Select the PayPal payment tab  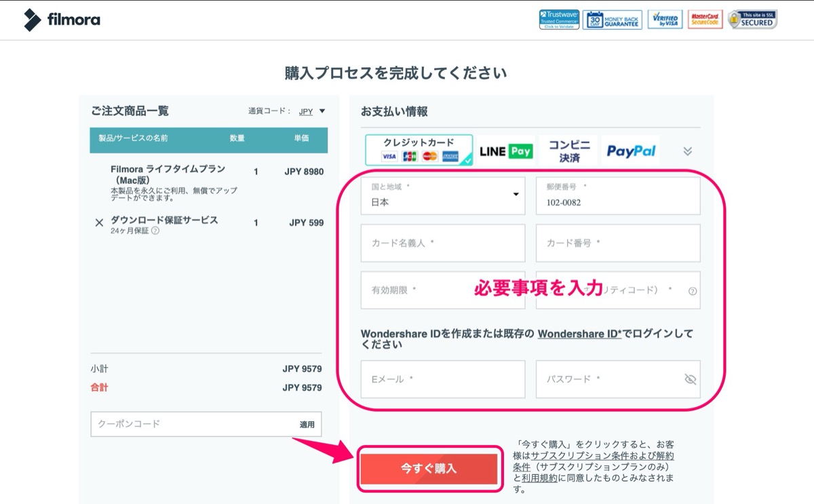(x=631, y=151)
